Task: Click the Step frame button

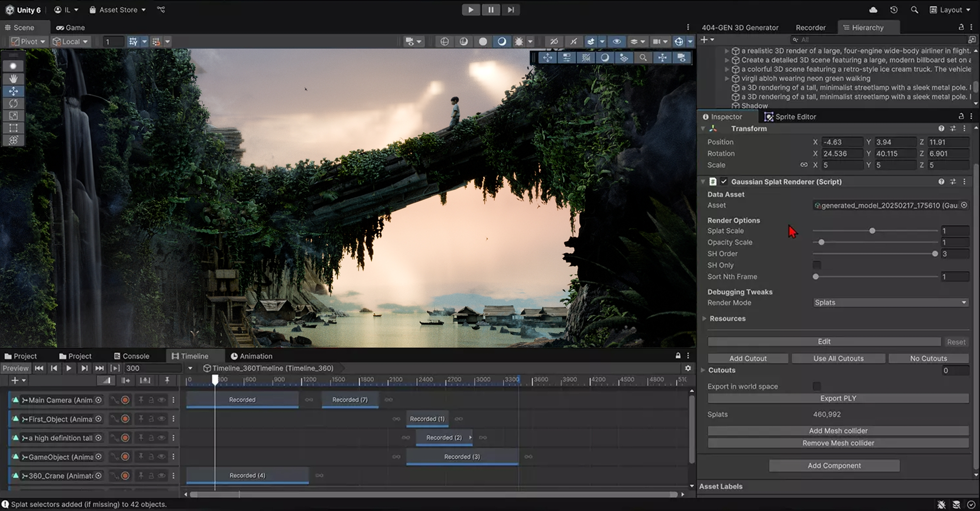Action: click(x=511, y=10)
